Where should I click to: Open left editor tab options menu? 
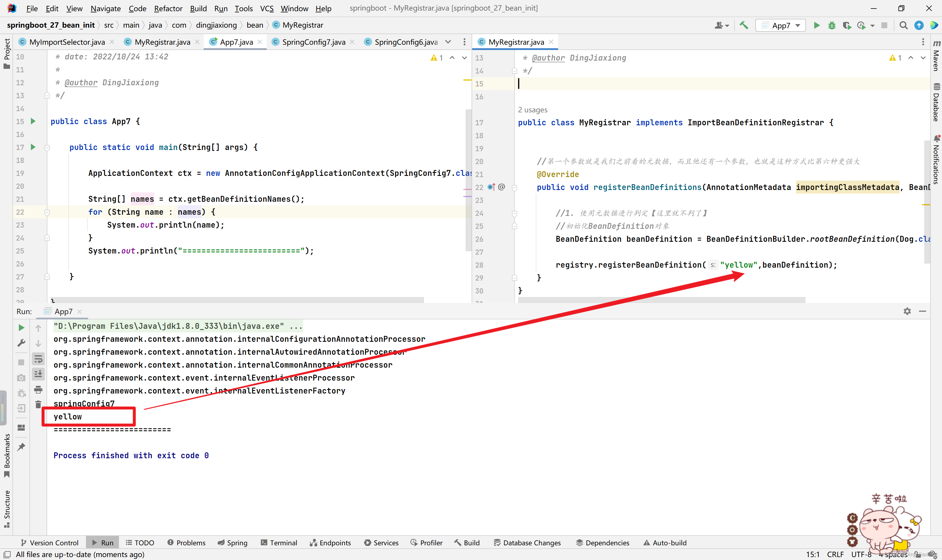tap(464, 42)
